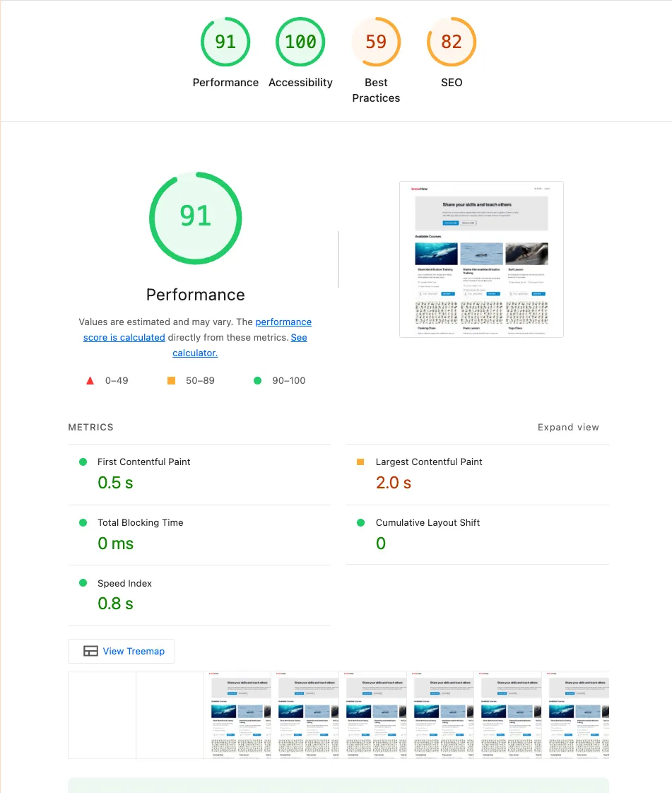The image size is (672, 793).
Task: Expand the metrics with Expand view
Action: 568,427
